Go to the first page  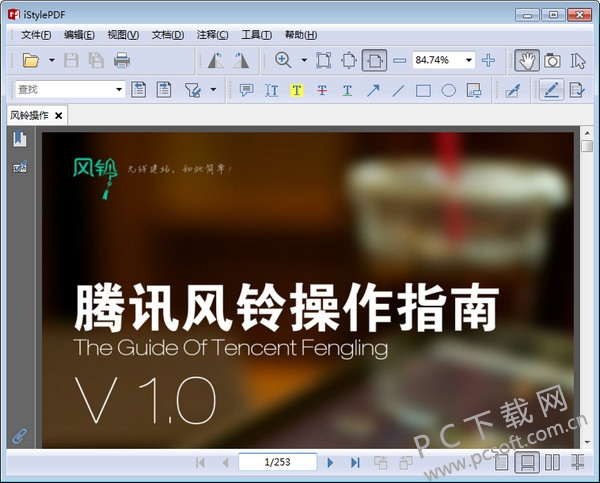coord(200,462)
